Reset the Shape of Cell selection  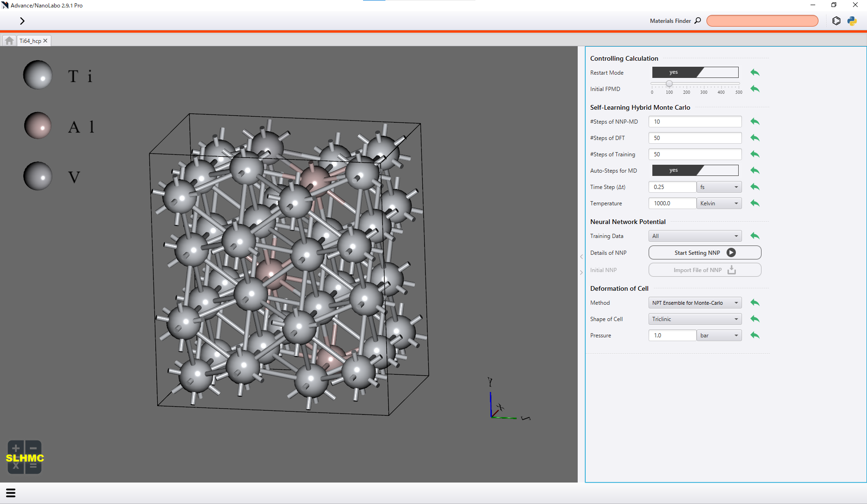click(x=755, y=319)
